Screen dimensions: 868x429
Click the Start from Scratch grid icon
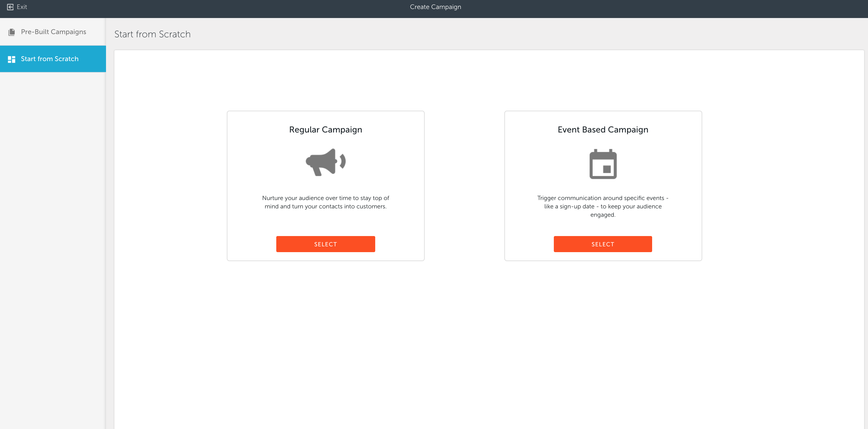pyautogui.click(x=12, y=59)
